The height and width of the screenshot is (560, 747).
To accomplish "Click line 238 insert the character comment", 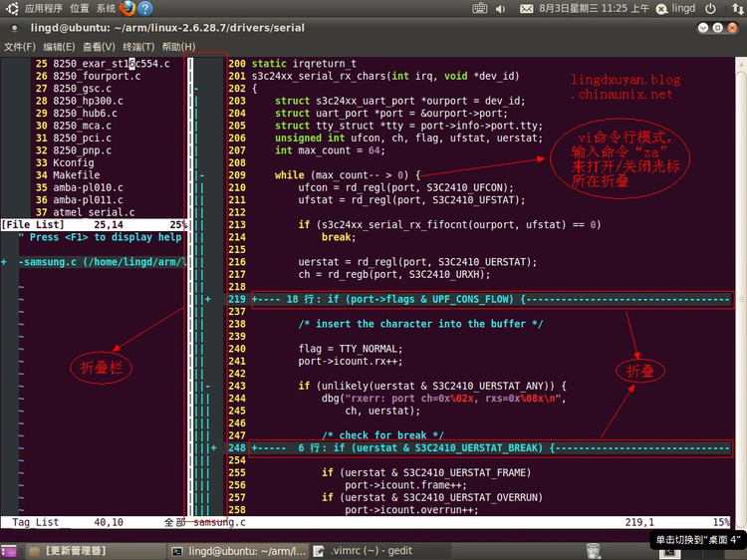I will click(x=420, y=324).
